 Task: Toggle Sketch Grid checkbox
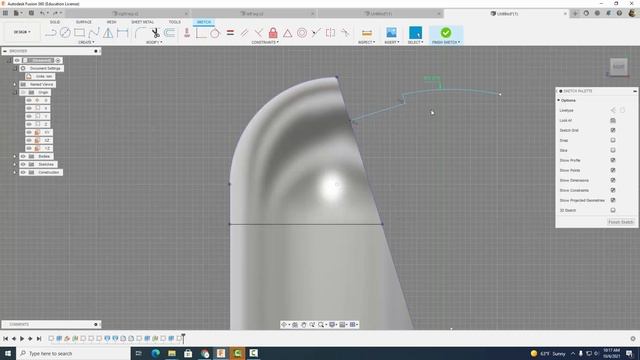pyautogui.click(x=613, y=130)
